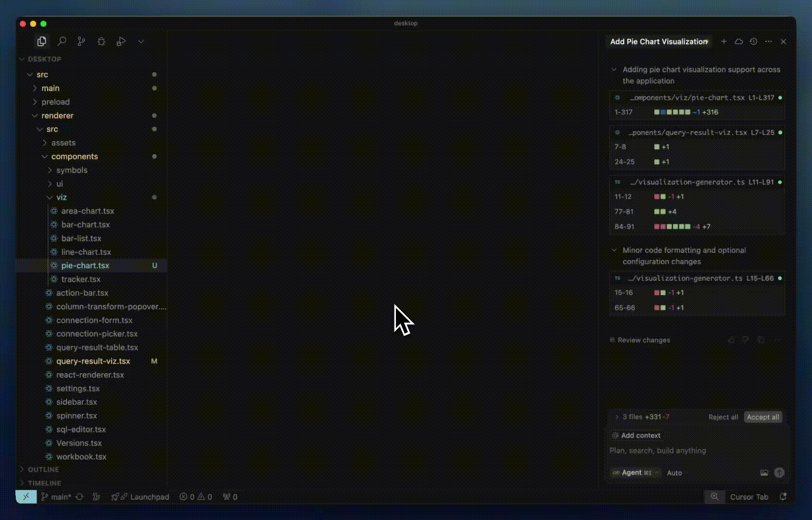Open visualization-generator.ts L11-L91 diff card
The height and width of the screenshot is (520, 812).
click(697, 182)
